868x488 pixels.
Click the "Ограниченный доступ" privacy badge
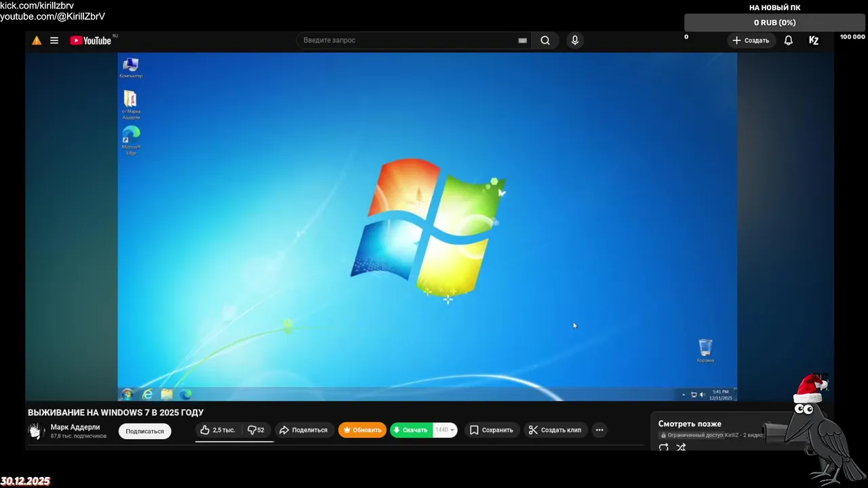tap(692, 435)
